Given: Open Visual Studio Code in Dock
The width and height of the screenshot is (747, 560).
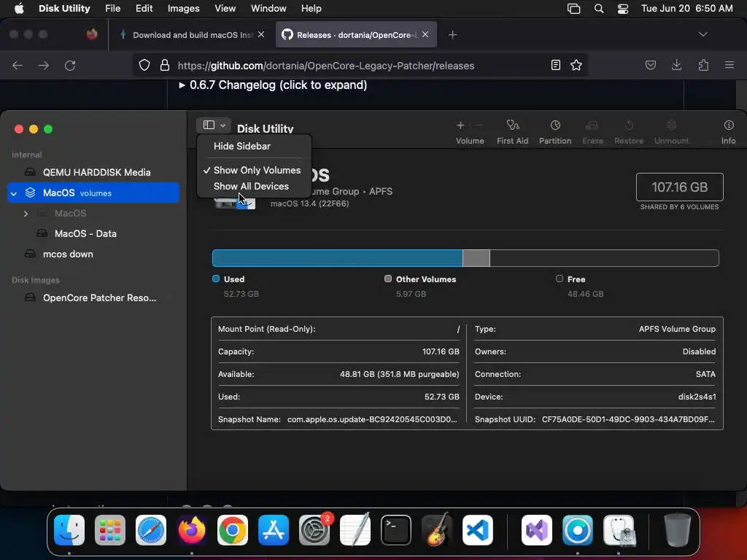Looking at the screenshot, I should pyautogui.click(x=477, y=530).
